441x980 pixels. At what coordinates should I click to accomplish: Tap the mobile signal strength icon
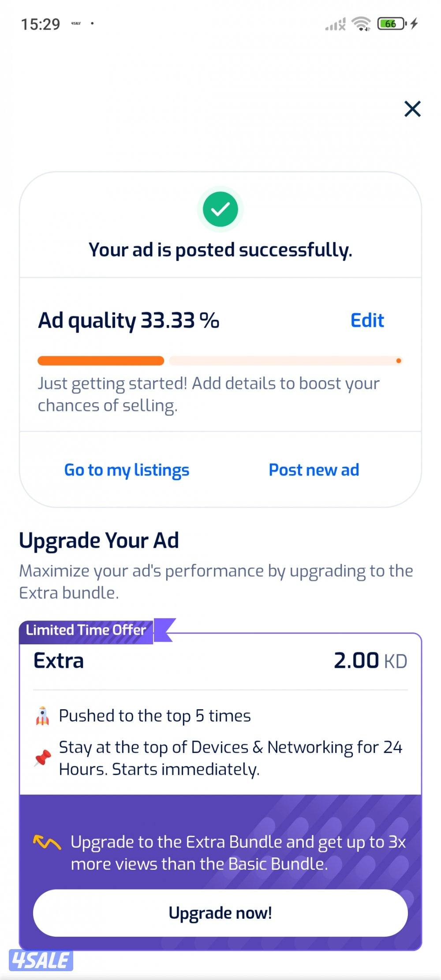pos(335,25)
